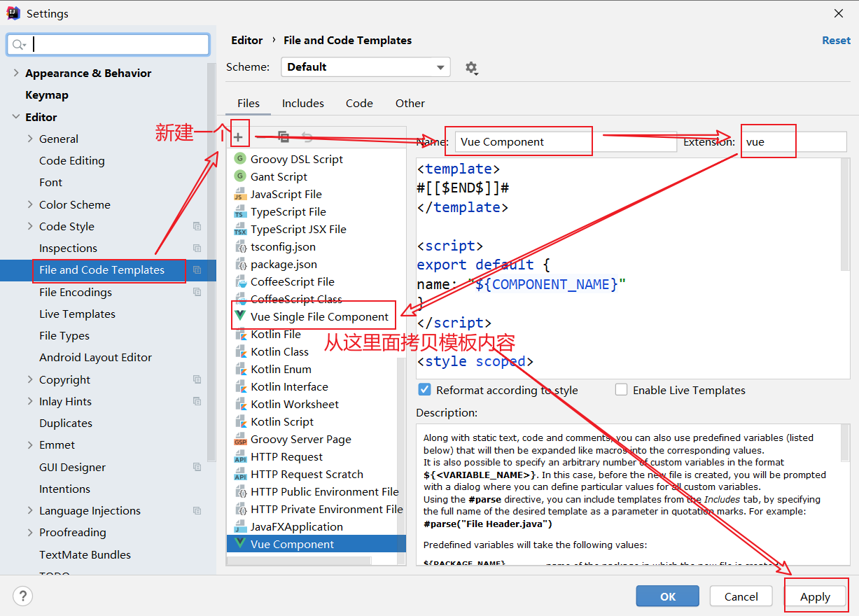Viewport: 859px width, 616px height.
Task: Click the copy template toolbar icon
Action: coord(284,137)
